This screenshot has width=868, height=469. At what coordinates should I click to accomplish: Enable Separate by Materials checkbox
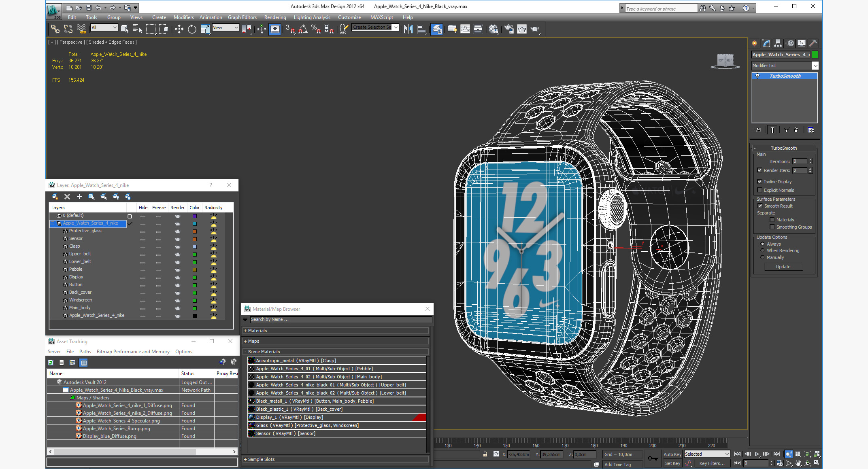(772, 220)
